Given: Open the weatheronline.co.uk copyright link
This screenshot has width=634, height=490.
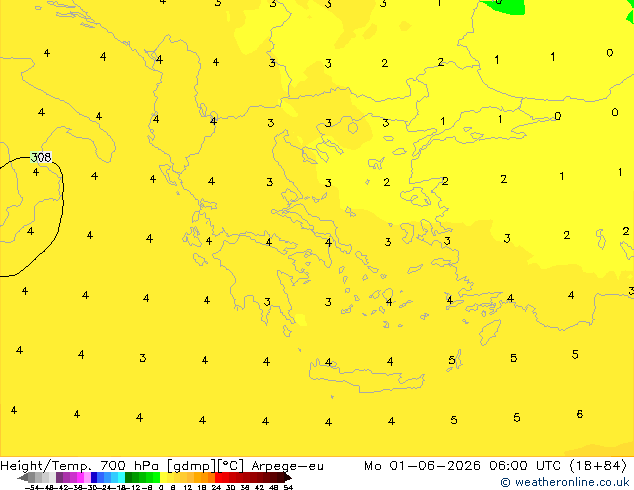Looking at the screenshot, I should pos(565,482).
